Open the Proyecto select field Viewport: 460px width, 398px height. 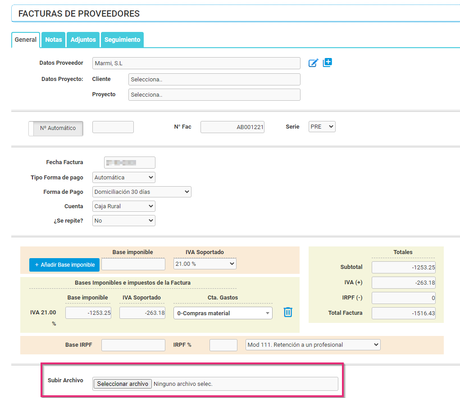coord(214,95)
